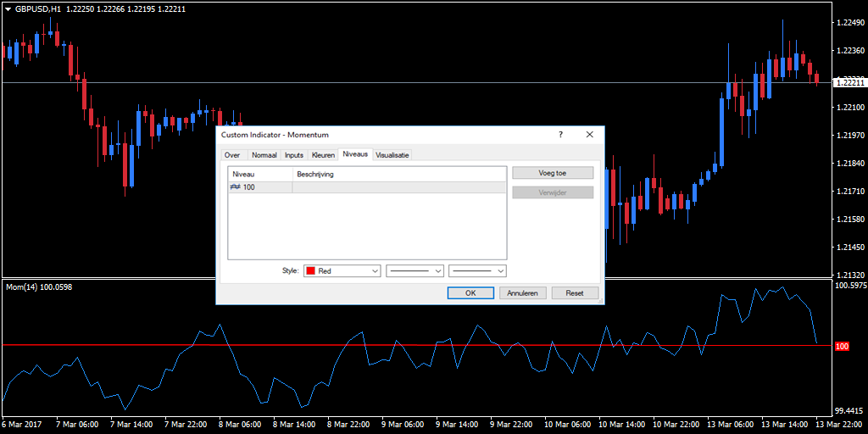Switch to the Over tab
Viewport: 868px width, 434px height.
point(232,155)
